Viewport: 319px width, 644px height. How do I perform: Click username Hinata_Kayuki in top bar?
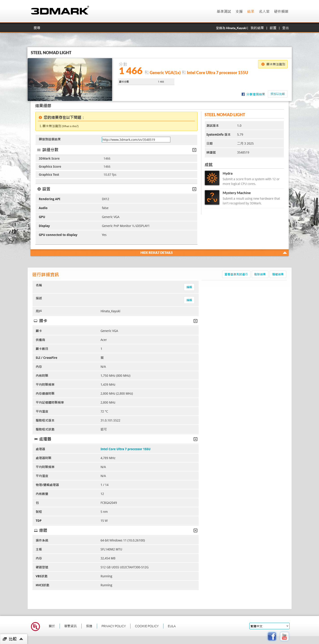(x=236, y=28)
